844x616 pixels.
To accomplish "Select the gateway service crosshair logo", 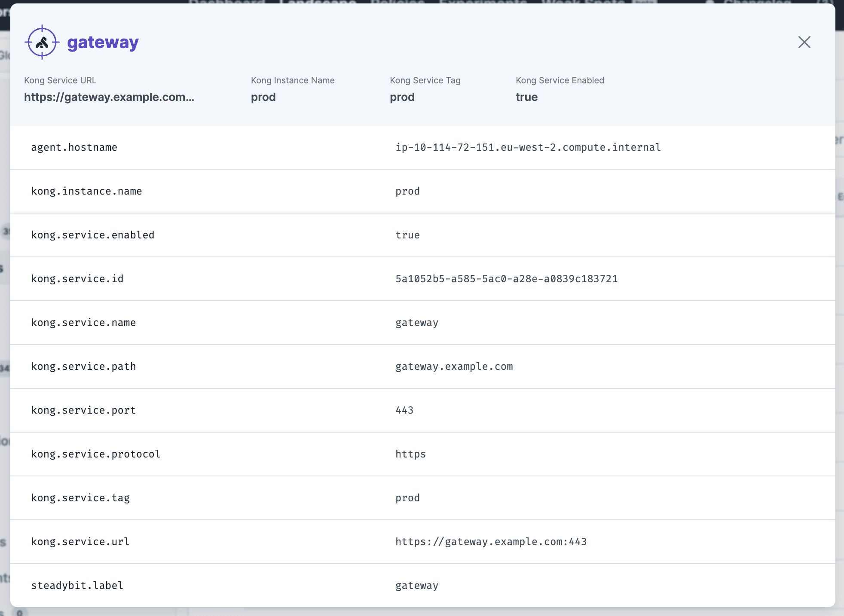I will pos(42,42).
